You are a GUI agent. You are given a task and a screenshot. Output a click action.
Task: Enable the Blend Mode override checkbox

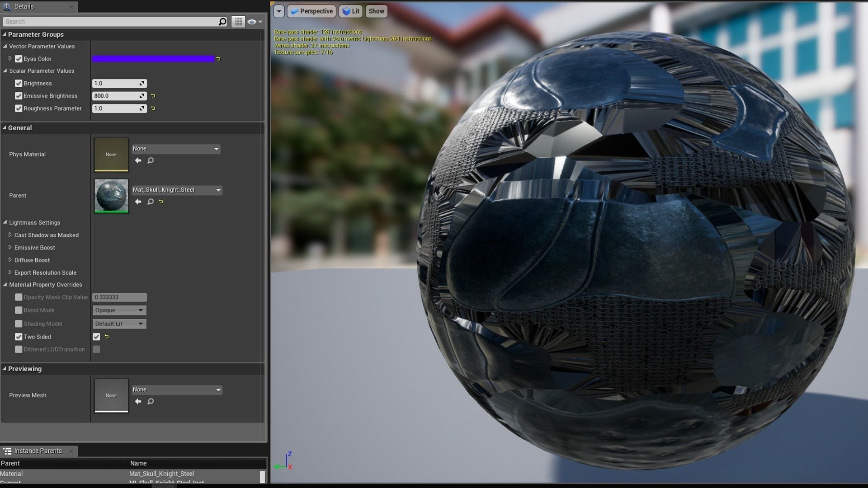(x=19, y=310)
